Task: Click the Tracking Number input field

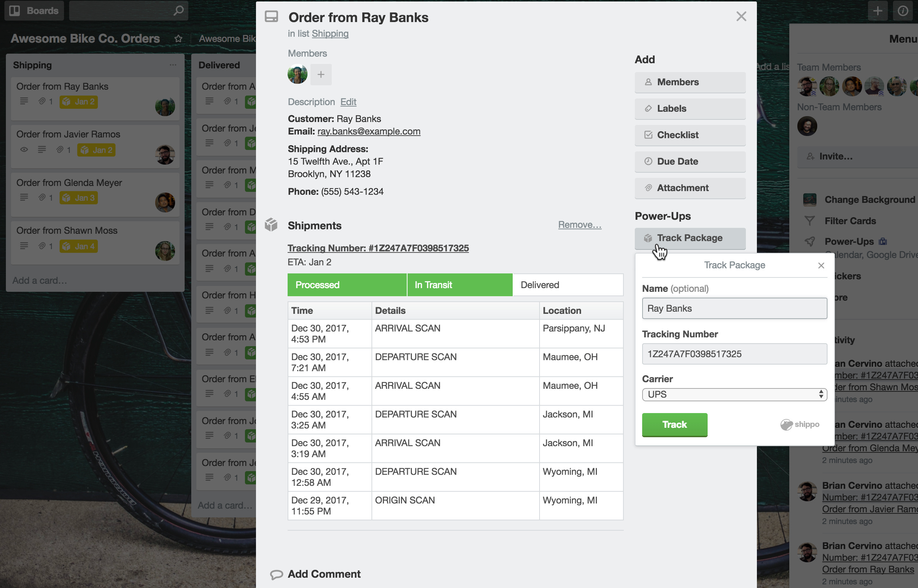Action: (734, 354)
